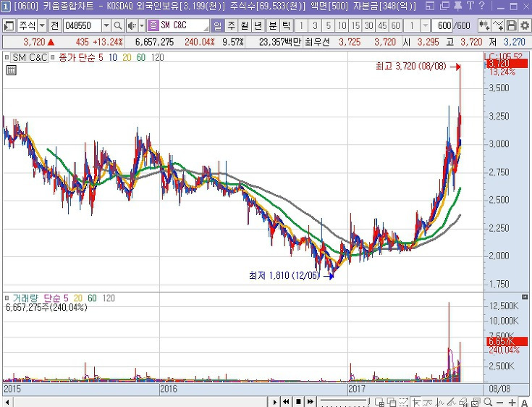532x407 pixels.
Task: Click the 15 interval button
Action: coord(355,25)
